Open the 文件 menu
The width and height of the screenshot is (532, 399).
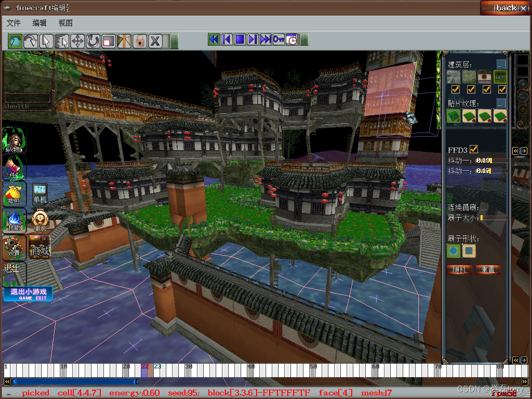pos(14,23)
